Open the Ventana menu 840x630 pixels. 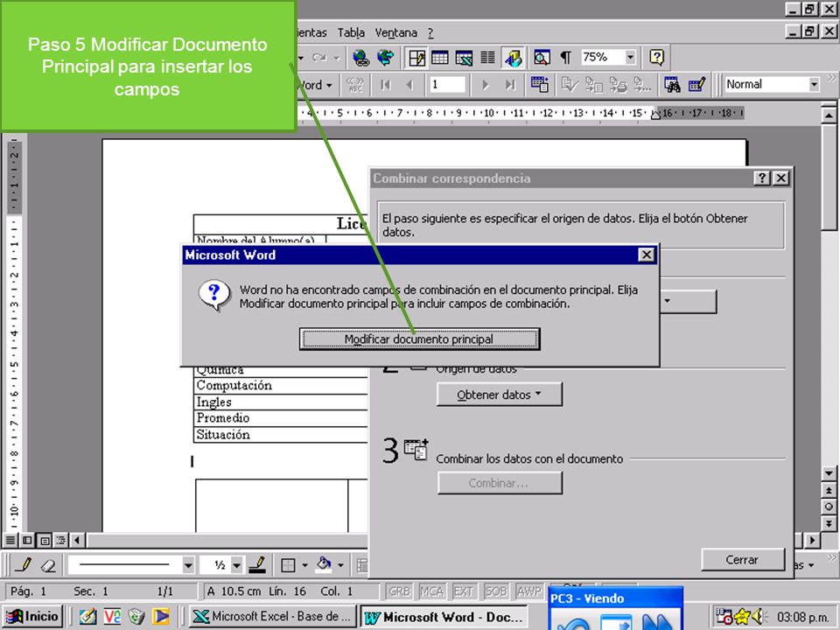[x=395, y=32]
